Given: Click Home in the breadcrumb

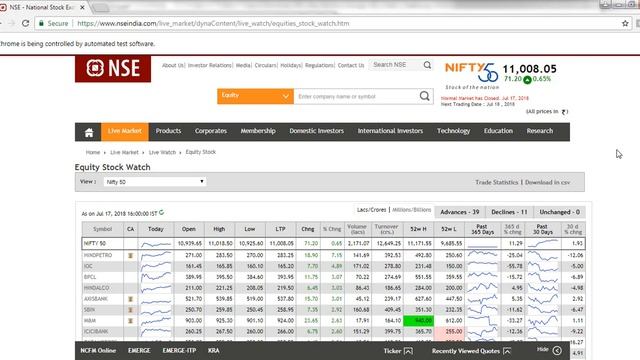Looking at the screenshot, I should [x=93, y=152].
